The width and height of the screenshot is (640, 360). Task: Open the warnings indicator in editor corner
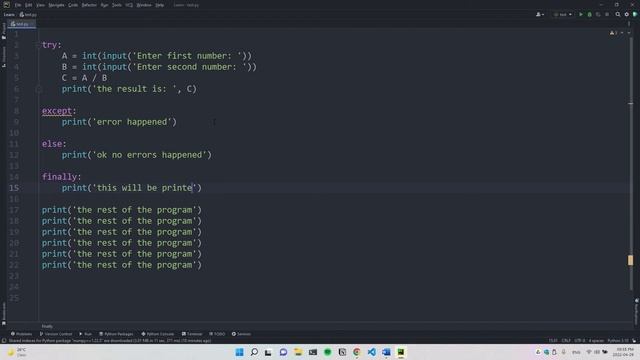[613, 33]
